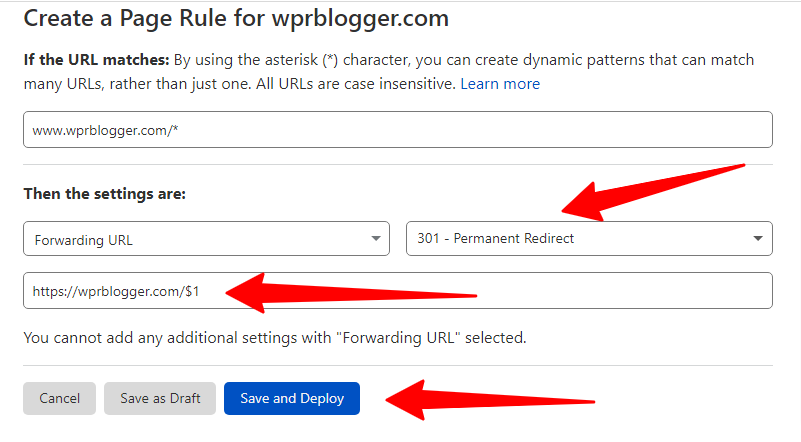Click the caret arrow on Forwarding URL dropdown
The height and width of the screenshot is (442, 801).
pos(375,239)
